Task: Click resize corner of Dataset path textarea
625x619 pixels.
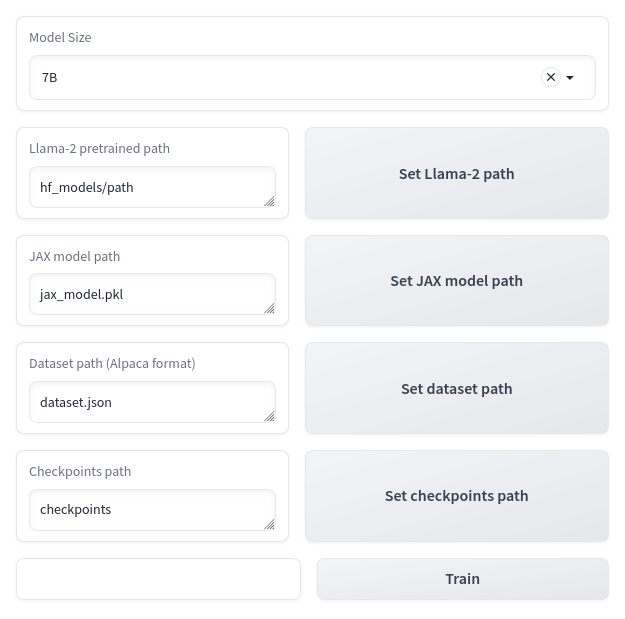Action: (269, 416)
